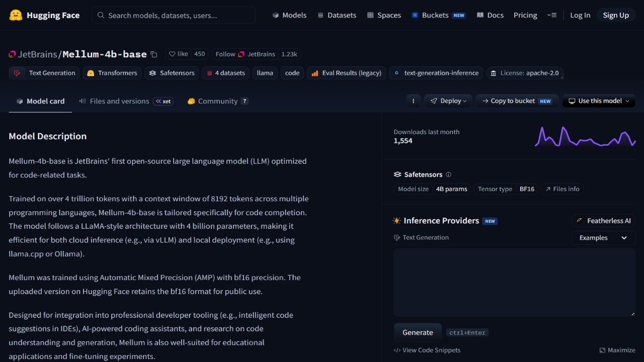Select the Transformers library tag

[112, 73]
